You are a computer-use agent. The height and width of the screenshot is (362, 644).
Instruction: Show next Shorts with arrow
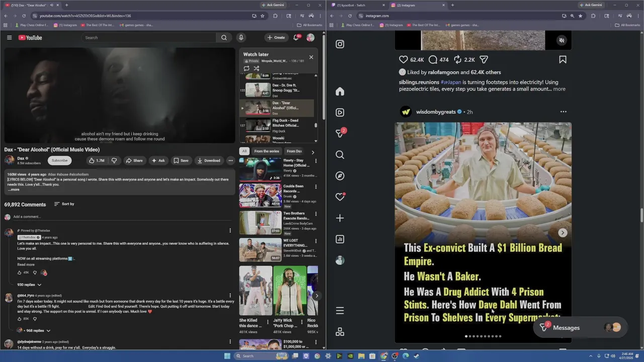(x=316, y=296)
